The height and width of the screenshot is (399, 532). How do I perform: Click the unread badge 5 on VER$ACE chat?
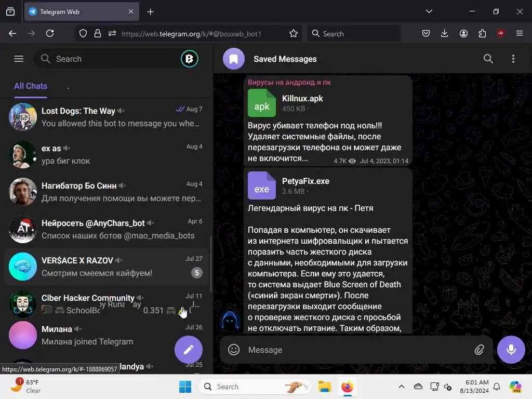pyautogui.click(x=197, y=273)
